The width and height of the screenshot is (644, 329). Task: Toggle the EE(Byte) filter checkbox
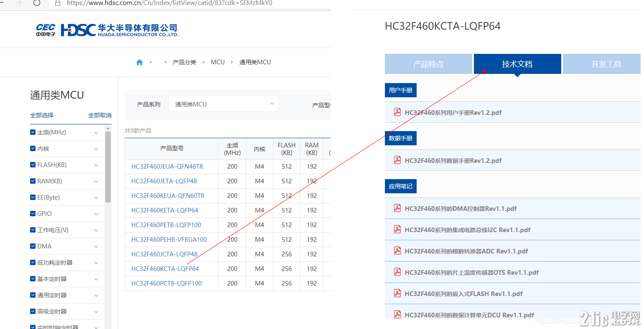33,197
